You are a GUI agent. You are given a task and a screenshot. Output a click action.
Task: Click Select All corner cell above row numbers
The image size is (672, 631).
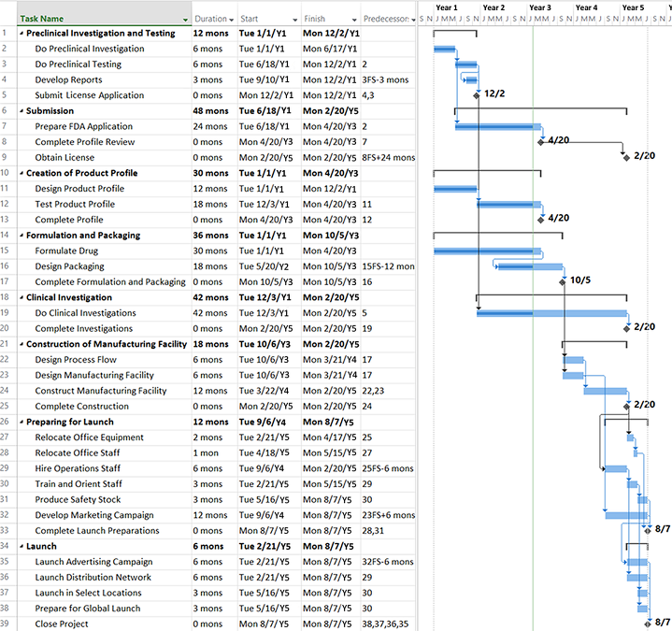[x=7, y=14]
